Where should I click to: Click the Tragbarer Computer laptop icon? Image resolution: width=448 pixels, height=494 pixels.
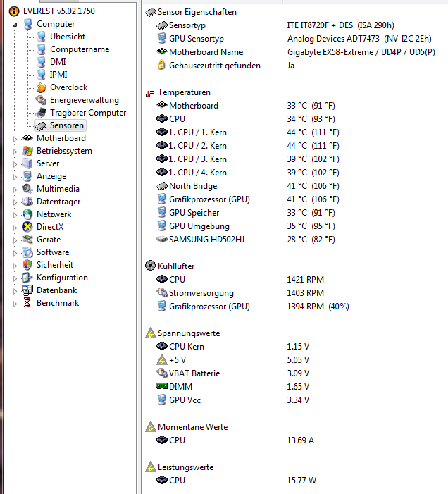pos(41,113)
